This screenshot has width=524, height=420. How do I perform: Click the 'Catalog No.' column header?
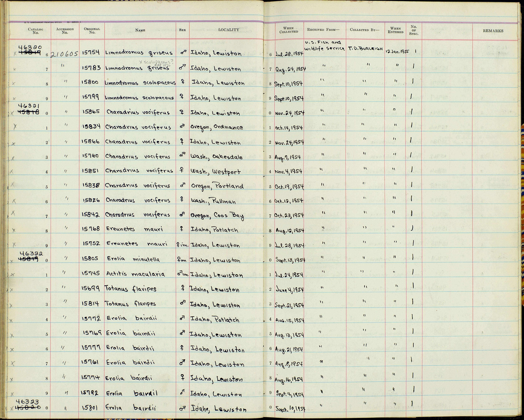pyautogui.click(x=36, y=31)
